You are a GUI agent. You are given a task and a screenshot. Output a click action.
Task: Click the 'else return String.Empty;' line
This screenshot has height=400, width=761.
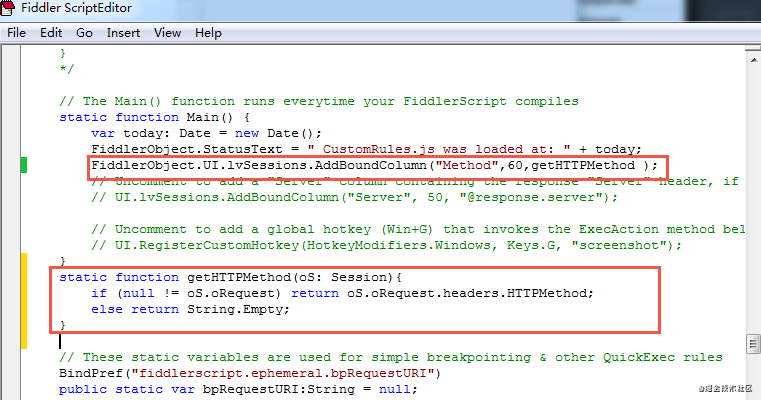click(190, 310)
